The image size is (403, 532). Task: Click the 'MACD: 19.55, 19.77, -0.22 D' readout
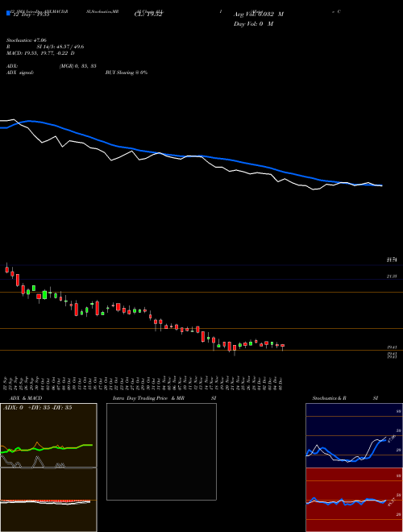click(x=40, y=53)
